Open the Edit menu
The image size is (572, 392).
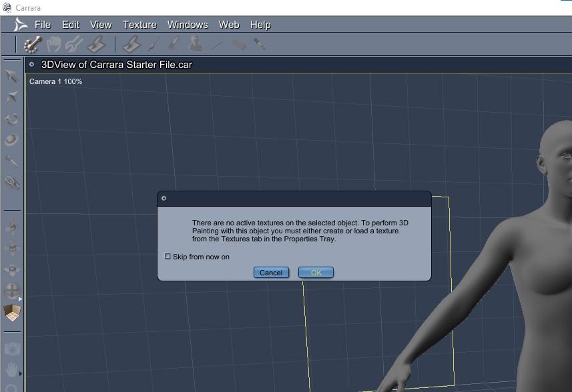pos(71,25)
